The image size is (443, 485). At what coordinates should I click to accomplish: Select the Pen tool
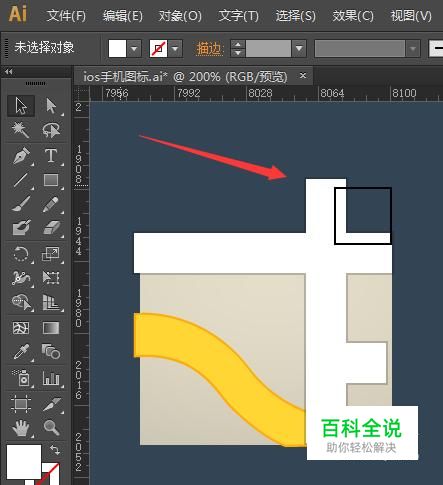coord(21,156)
